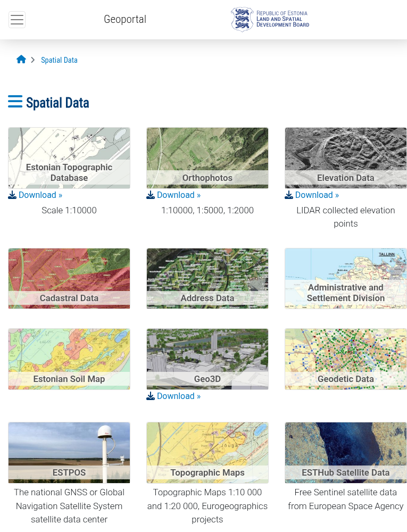
Task: Open the hamburger navigation menu
Action: (17, 20)
